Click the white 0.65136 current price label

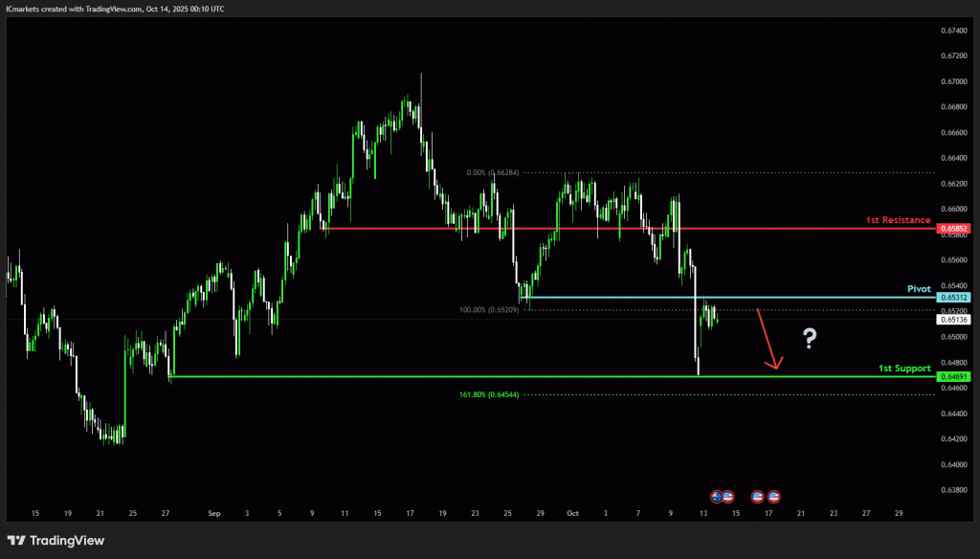point(954,320)
